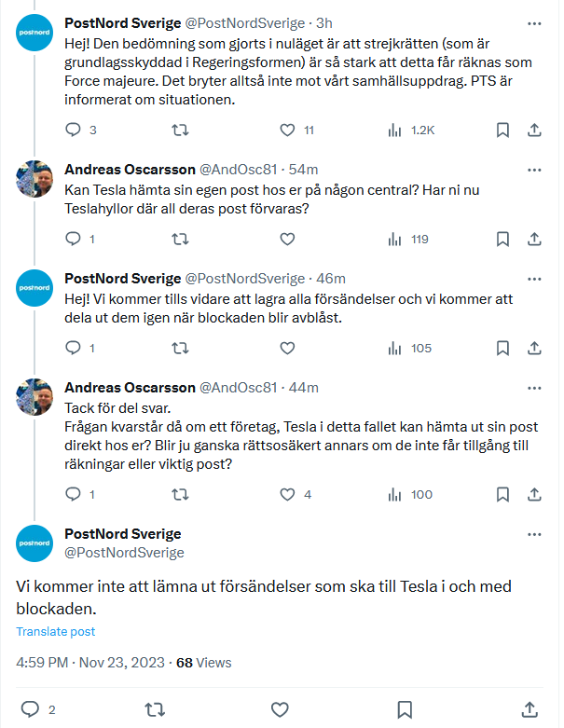Open more options on the Teslahyllor tweet
The width and height of the screenshot is (564, 728).
point(534,170)
